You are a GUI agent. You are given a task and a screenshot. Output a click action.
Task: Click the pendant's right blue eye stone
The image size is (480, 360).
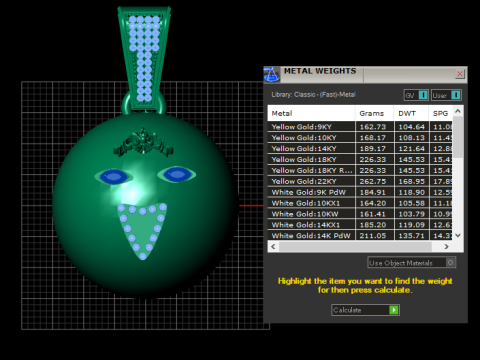pyautogui.click(x=177, y=174)
